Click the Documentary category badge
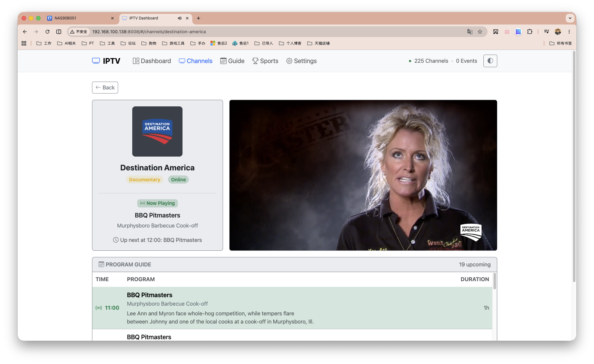 pos(144,179)
